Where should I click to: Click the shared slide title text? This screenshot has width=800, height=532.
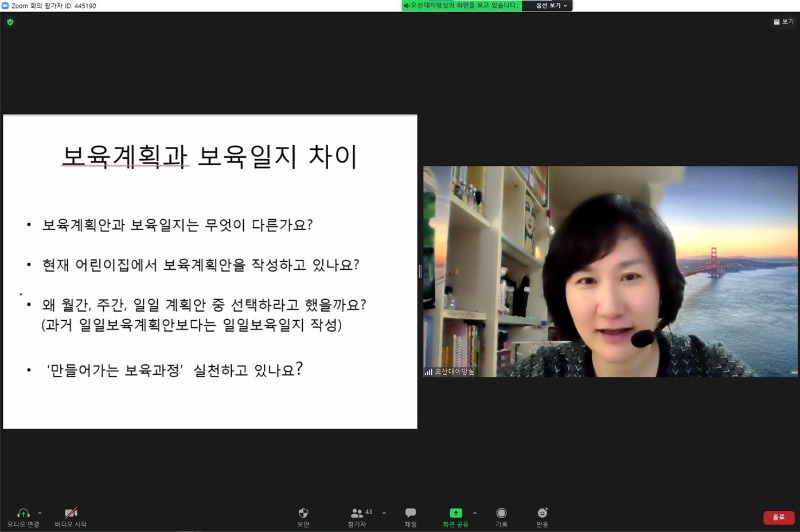[x=210, y=156]
